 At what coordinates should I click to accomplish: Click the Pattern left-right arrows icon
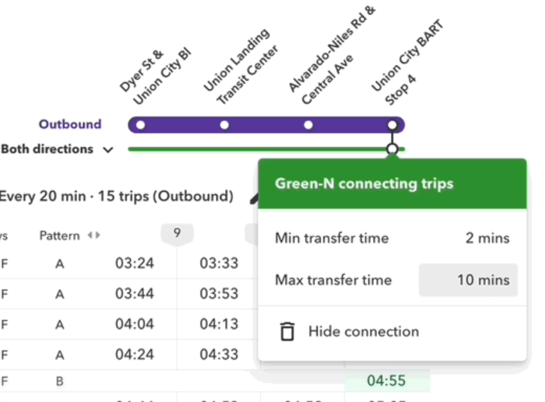click(94, 236)
